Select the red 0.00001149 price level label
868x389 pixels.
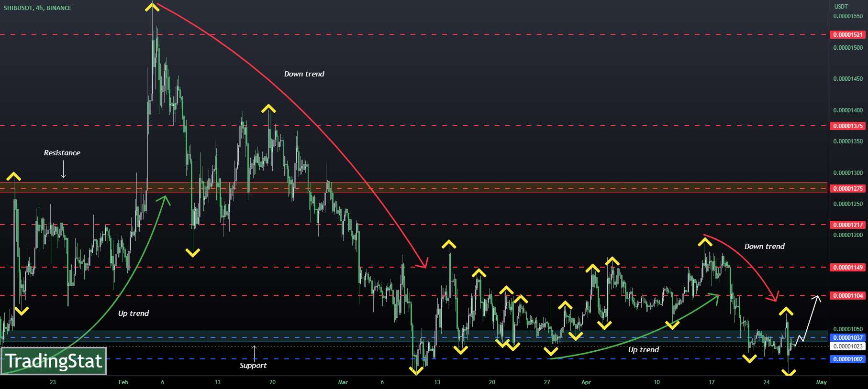(848, 268)
